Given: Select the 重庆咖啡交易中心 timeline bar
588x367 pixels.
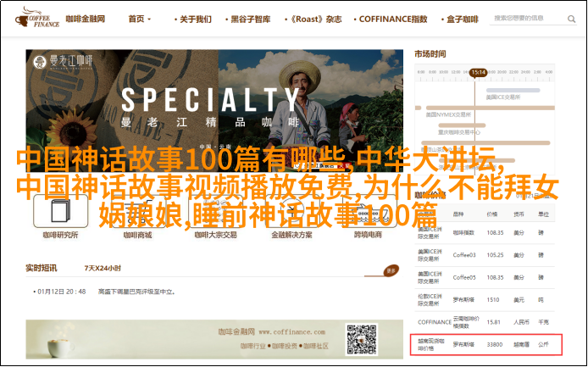Looking at the screenshot, I should point(462,125).
